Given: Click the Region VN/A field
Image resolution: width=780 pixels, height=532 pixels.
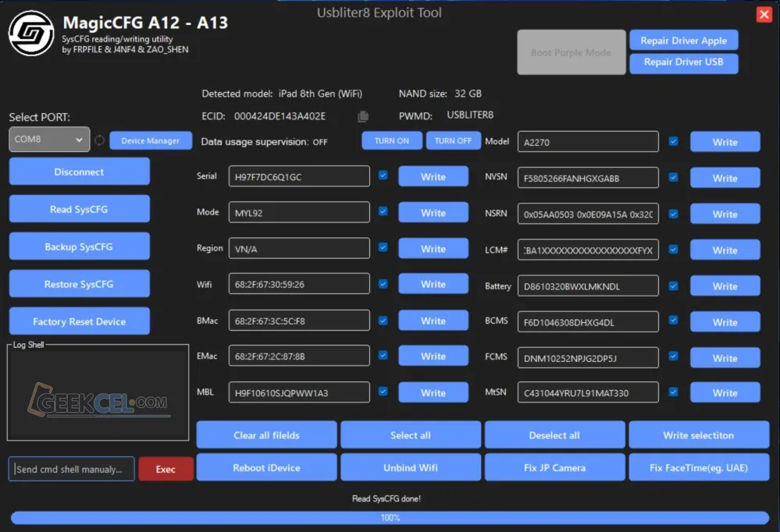Looking at the screenshot, I should point(299,249).
